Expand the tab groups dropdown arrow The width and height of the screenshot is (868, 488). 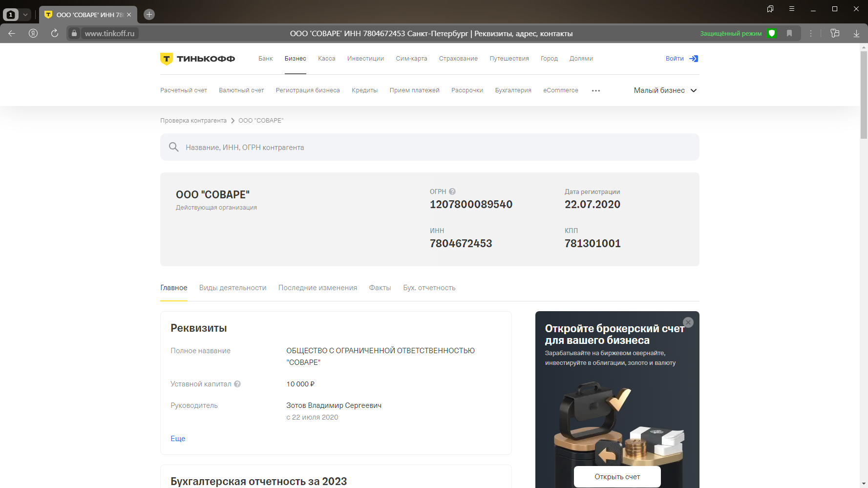coord(25,15)
